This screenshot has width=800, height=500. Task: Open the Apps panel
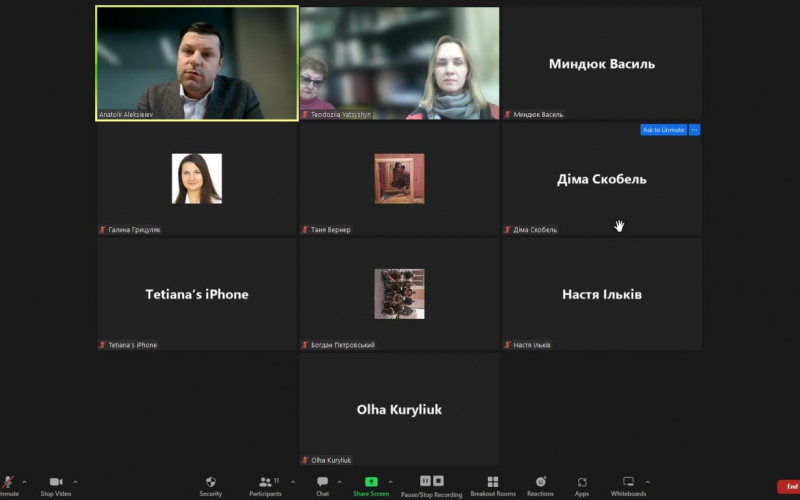tap(581, 482)
